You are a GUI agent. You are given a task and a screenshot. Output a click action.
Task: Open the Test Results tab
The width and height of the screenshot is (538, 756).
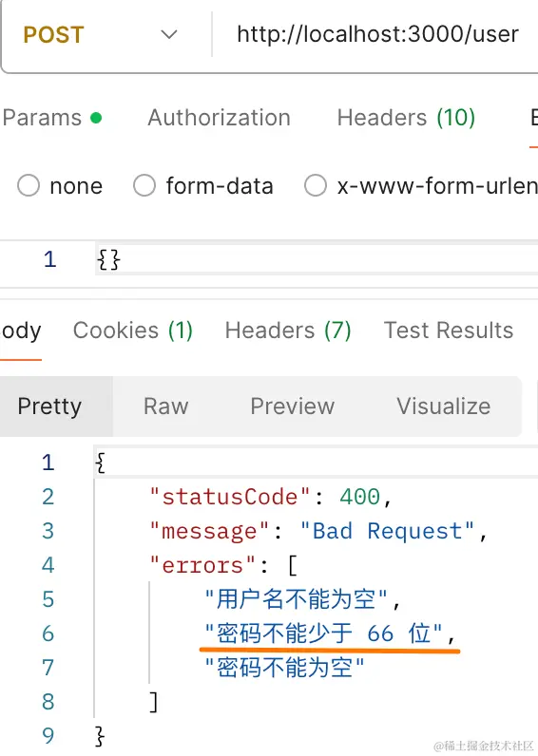click(449, 331)
